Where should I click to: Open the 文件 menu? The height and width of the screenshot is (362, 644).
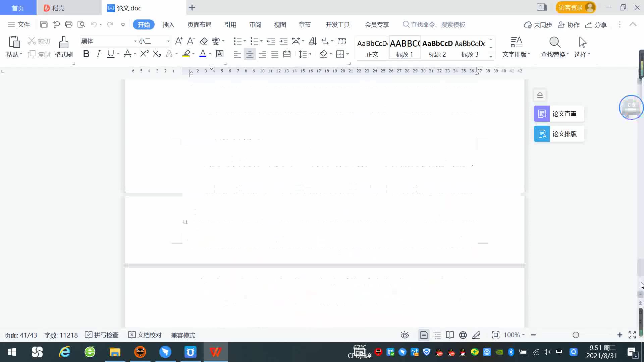click(19, 24)
